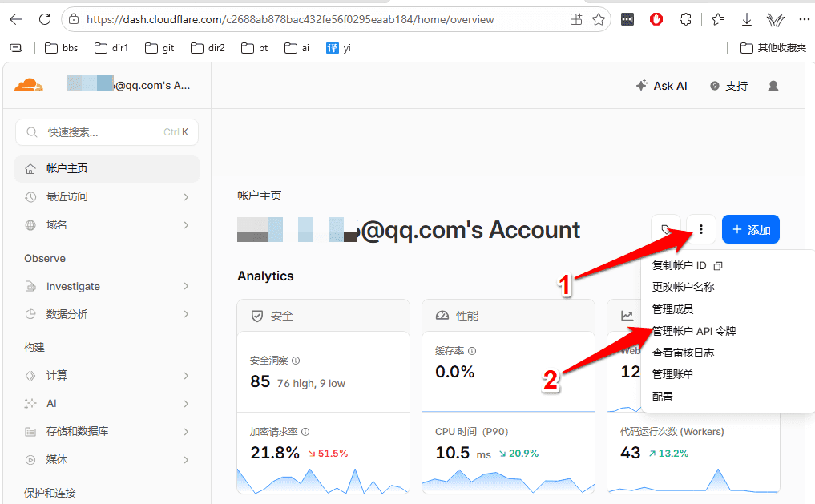Click the copy icon next to 复制帐户 ID
The width and height of the screenshot is (815, 504).
pyautogui.click(x=718, y=266)
